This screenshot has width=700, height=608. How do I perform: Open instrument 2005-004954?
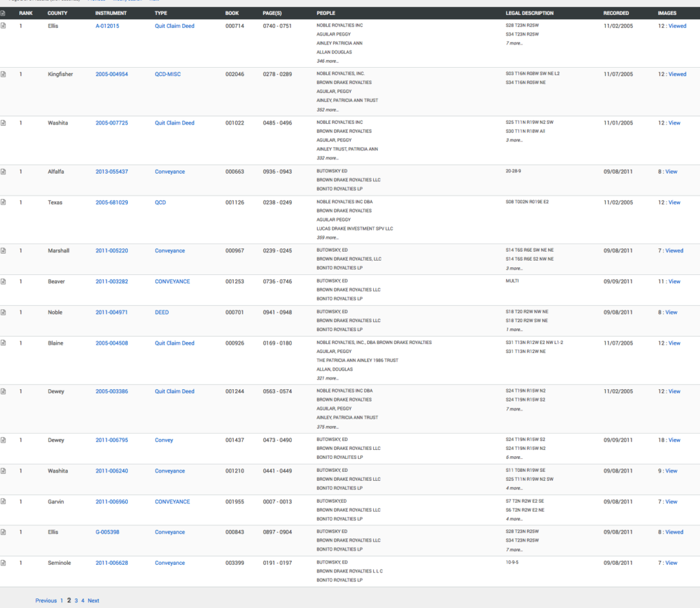point(111,74)
